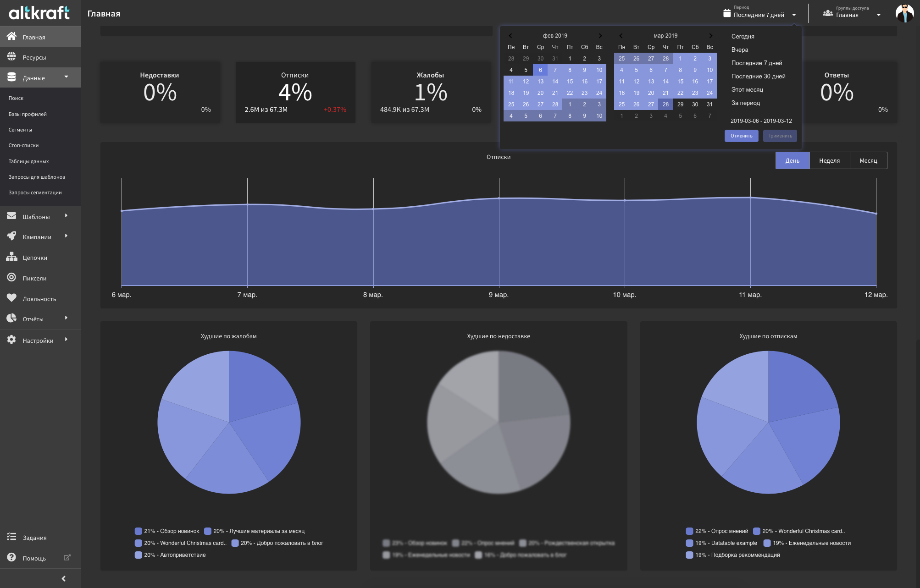Switch chart to Неделя view
The width and height of the screenshot is (920, 588).
[829, 160]
